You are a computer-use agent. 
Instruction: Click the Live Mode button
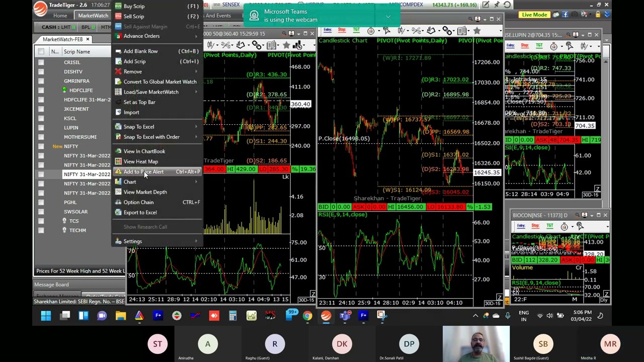[x=534, y=15]
